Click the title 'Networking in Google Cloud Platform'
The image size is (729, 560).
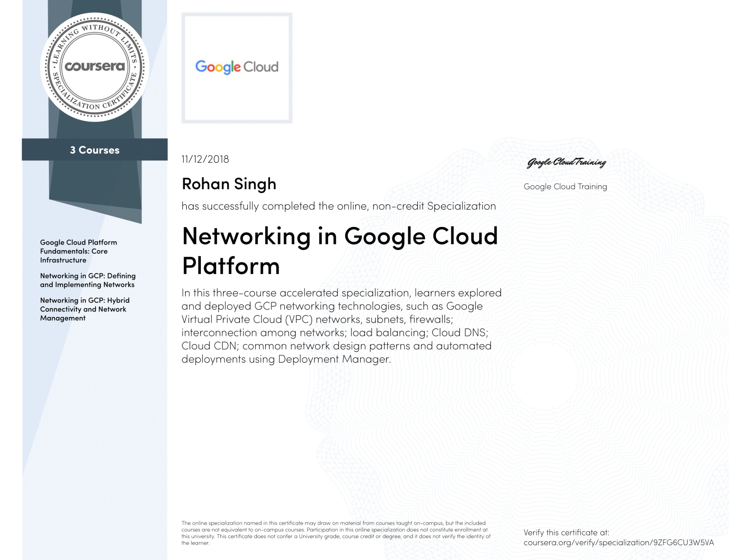[x=340, y=250]
